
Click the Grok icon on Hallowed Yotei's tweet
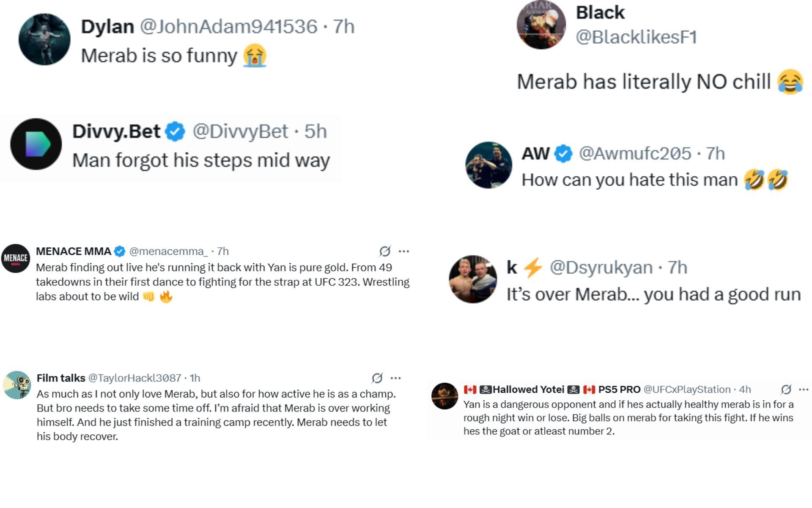(x=786, y=389)
